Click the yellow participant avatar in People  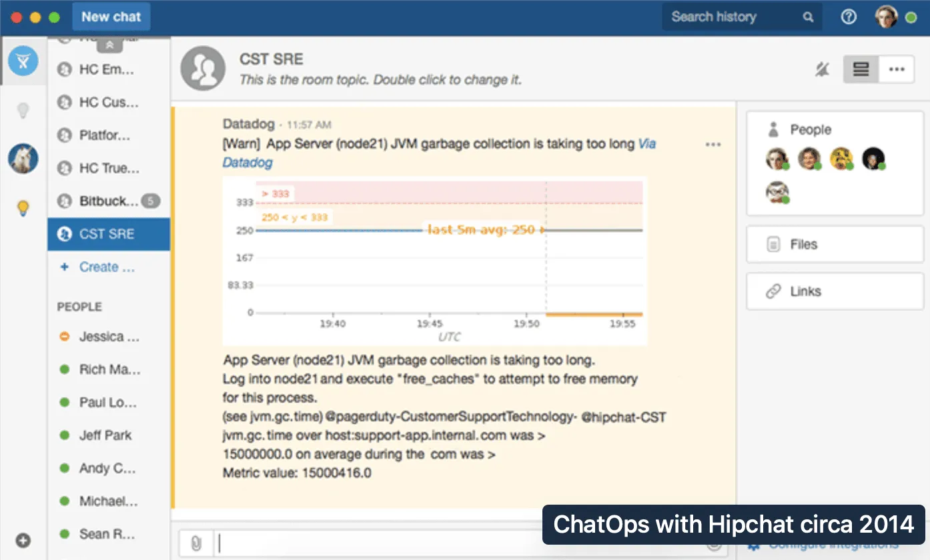pos(841,159)
